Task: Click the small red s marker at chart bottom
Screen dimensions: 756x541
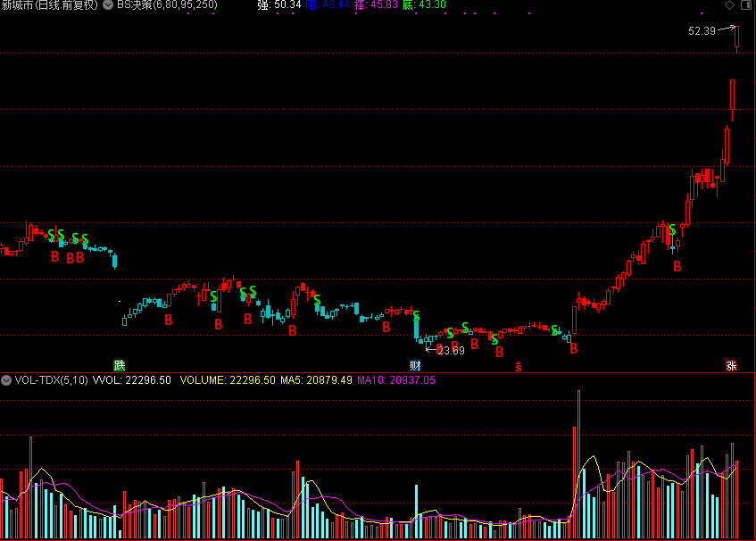Action: tap(519, 367)
